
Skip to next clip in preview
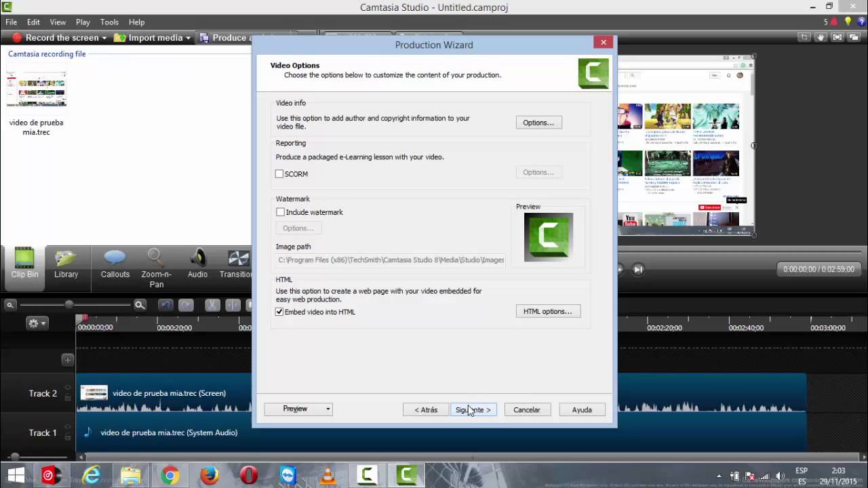tap(638, 269)
